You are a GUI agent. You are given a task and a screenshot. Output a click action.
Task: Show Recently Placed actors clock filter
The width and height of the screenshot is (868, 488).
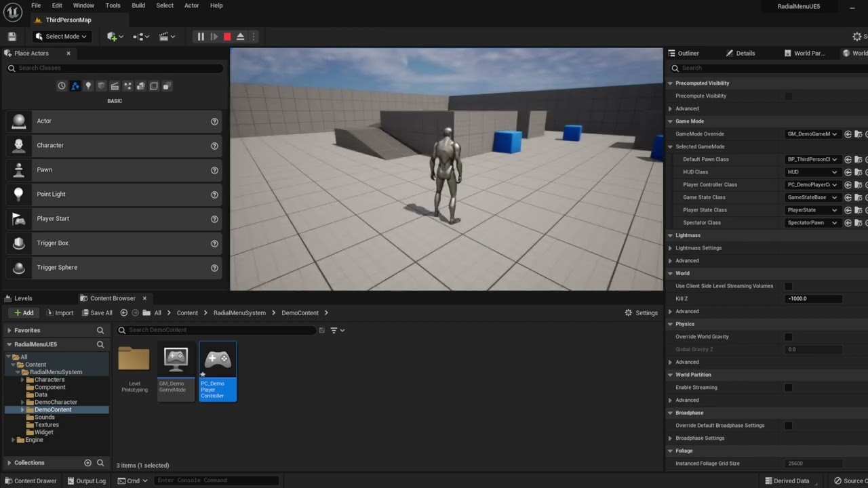tap(62, 86)
